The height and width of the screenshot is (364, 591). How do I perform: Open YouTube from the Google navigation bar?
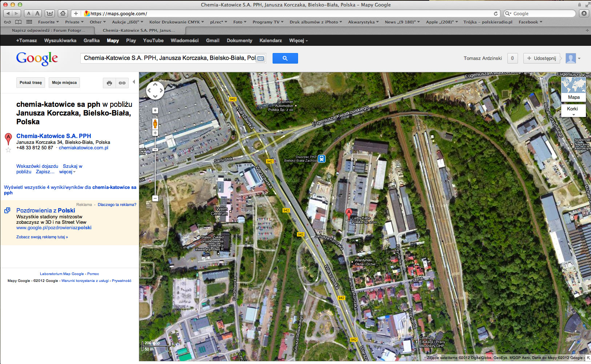click(153, 41)
